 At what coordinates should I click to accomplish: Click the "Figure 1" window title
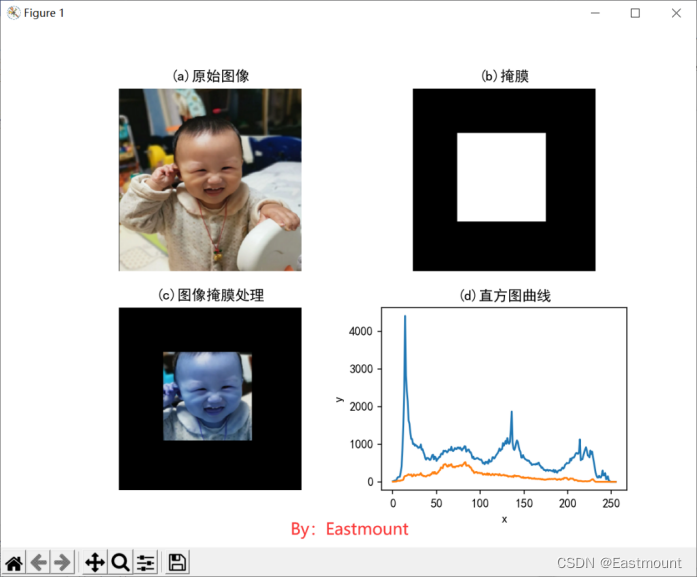pyautogui.click(x=44, y=13)
